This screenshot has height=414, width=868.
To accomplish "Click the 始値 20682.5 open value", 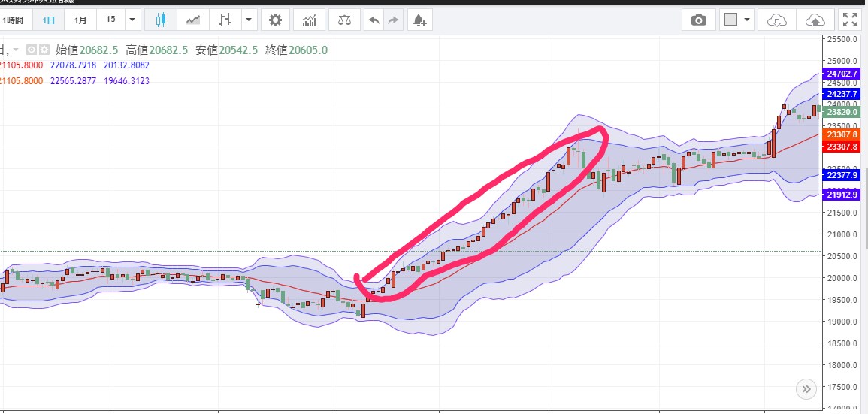I will pos(87,50).
